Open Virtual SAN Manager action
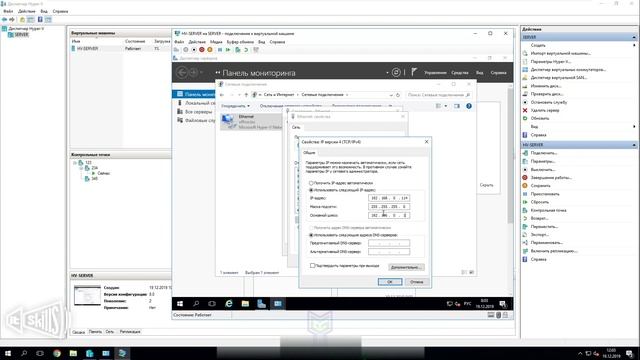The width and height of the screenshot is (640, 360). coord(558,78)
